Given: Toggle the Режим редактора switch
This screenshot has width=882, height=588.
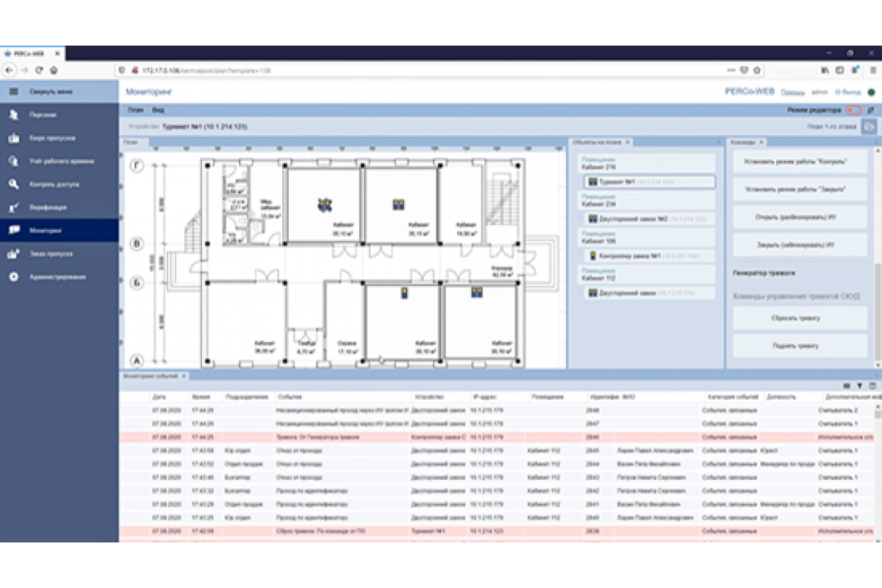Looking at the screenshot, I should [x=853, y=110].
